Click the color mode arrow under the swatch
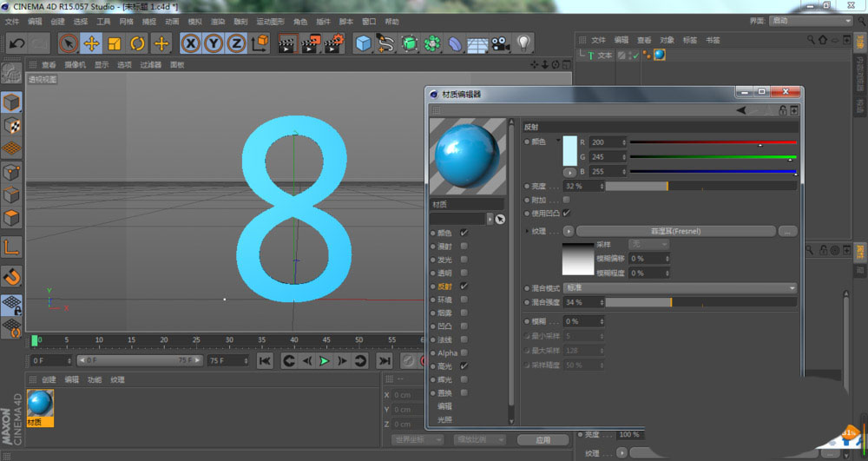868x461 pixels. pos(569,172)
